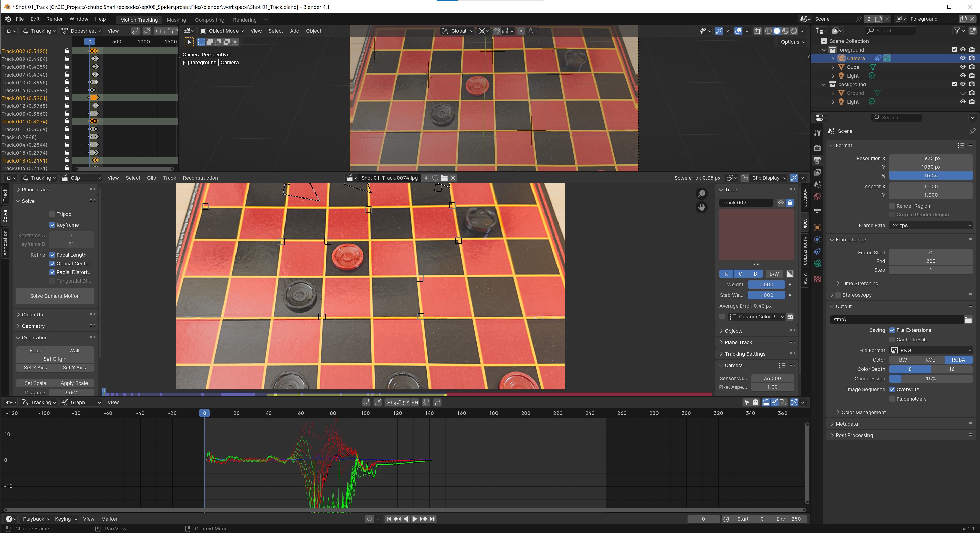Click the pan hand gizmo in clip editor
Image resolution: width=980 pixels, height=533 pixels.
[702, 207]
